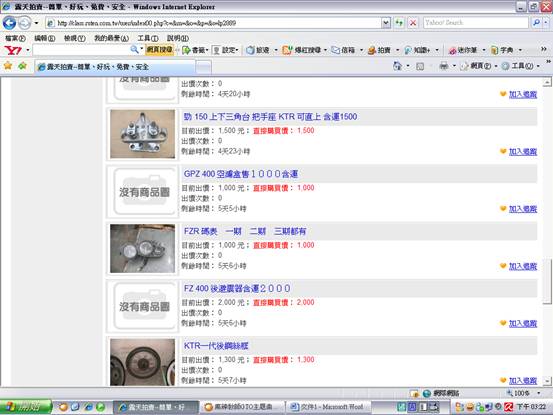The width and height of the screenshot is (553, 415).
Task: Click the Yahoo toolbar magnifier icon
Action: (x=134, y=50)
